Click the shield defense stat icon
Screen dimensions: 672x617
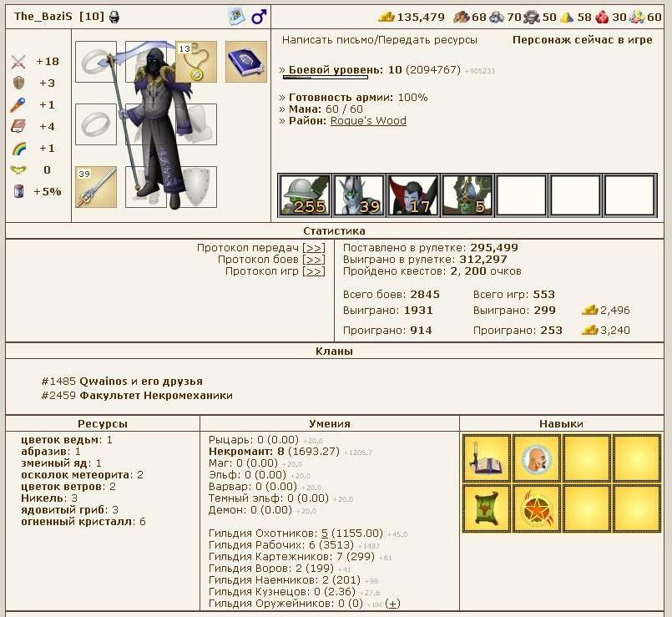[19, 83]
